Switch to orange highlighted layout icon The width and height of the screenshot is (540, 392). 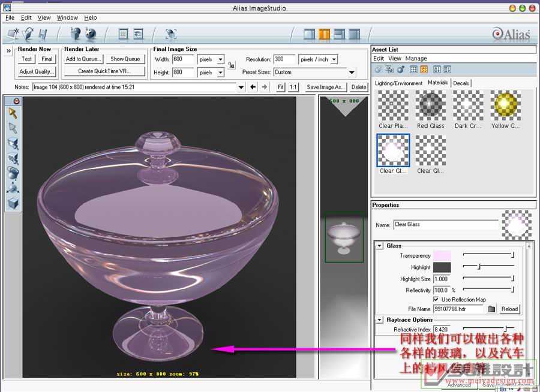click(325, 34)
